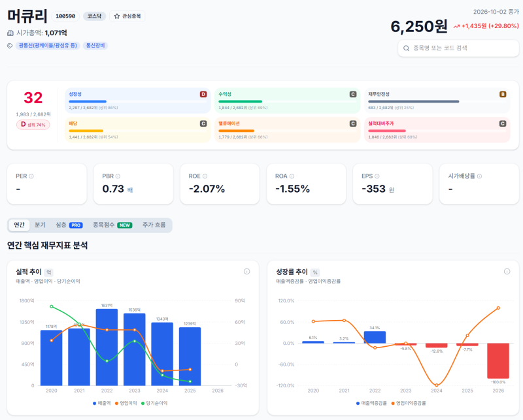
Task: Select the 연간 tab
Action: click(x=19, y=225)
